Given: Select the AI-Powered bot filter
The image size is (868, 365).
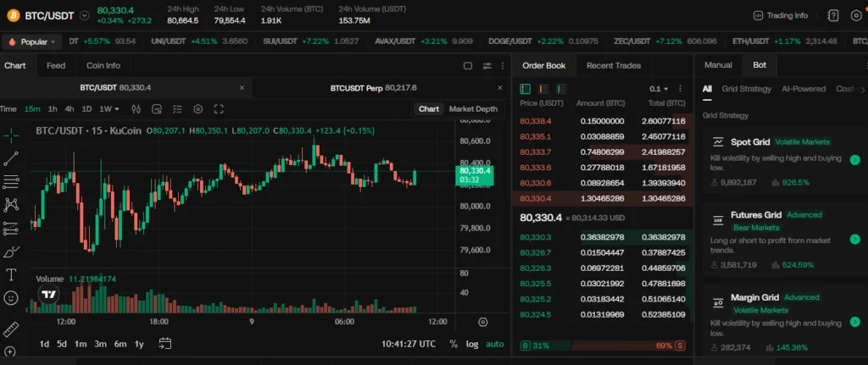Looking at the screenshot, I should pos(804,88).
